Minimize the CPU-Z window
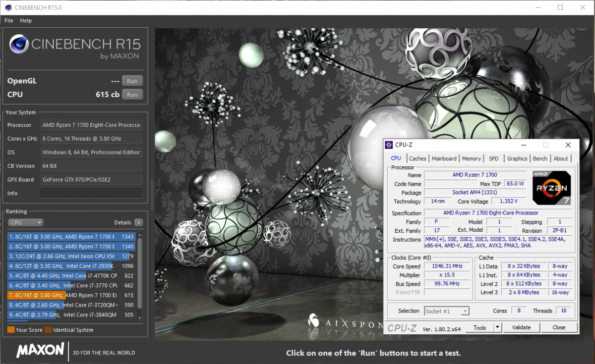 pyautogui.click(x=524, y=145)
